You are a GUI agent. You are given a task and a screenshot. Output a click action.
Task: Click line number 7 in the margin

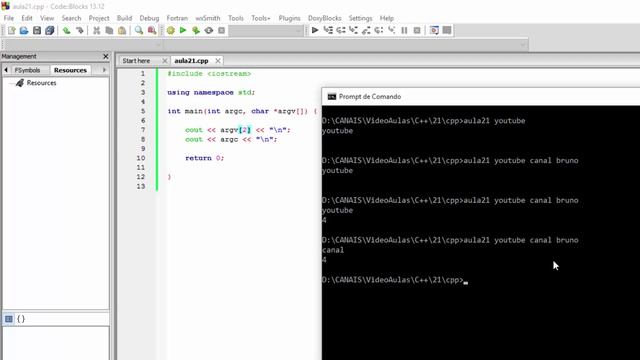[x=143, y=130]
